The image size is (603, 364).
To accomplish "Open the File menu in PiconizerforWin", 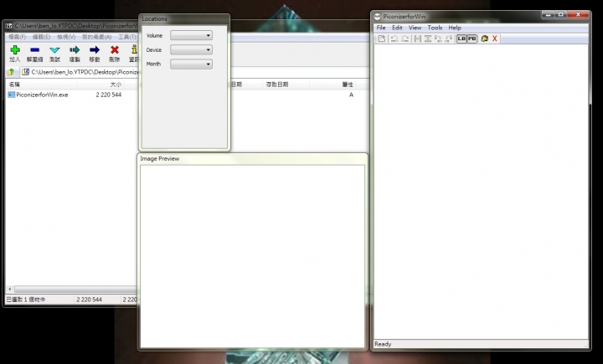I will tap(381, 28).
